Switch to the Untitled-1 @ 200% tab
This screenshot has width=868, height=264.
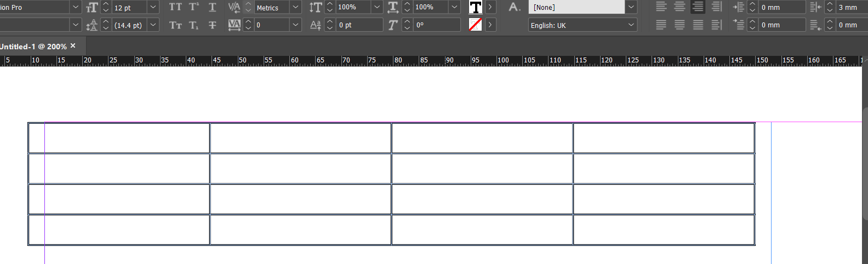coord(33,47)
